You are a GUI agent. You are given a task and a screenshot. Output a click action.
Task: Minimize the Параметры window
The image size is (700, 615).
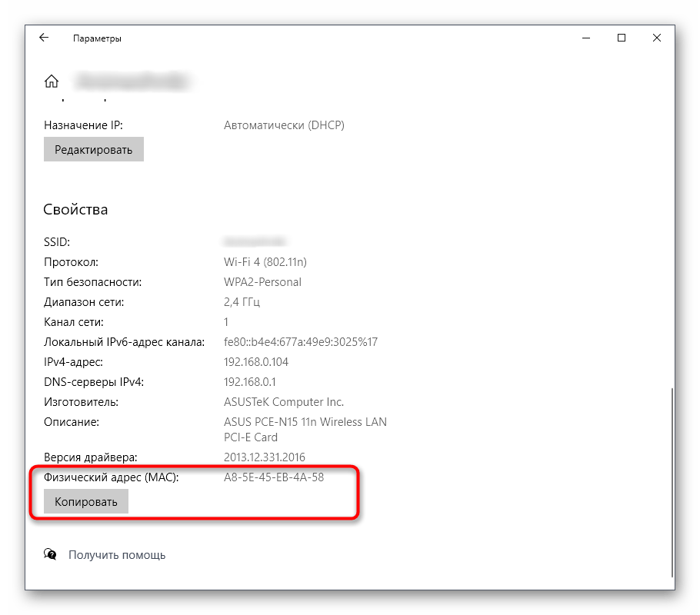(x=586, y=38)
